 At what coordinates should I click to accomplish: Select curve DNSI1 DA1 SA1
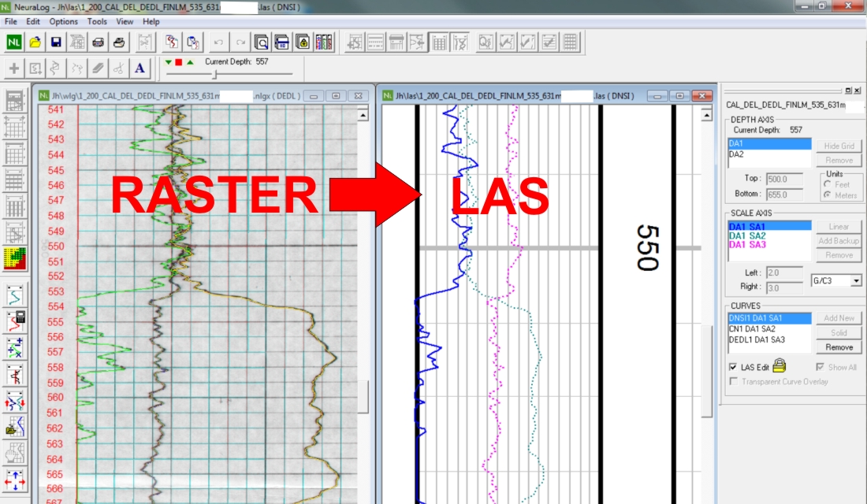[x=770, y=318]
